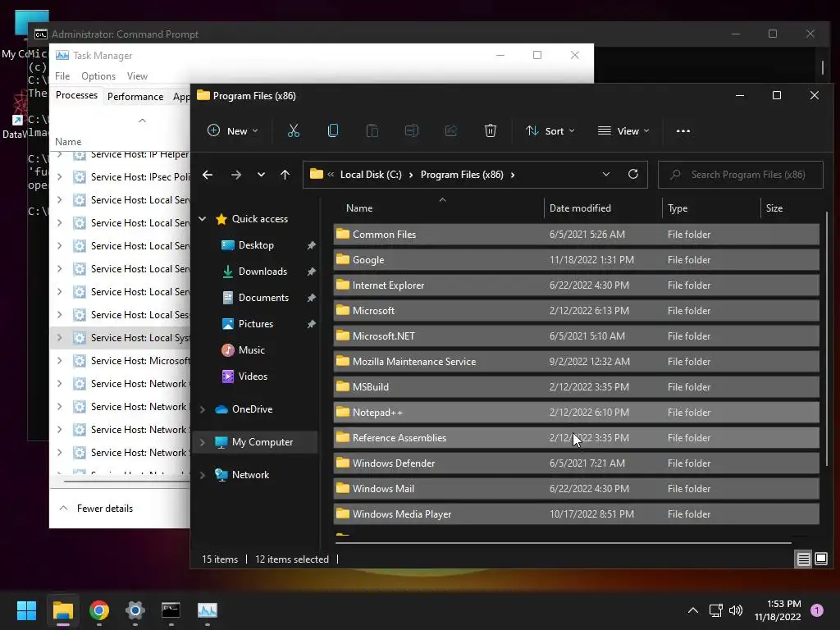Sort by the Size column header
The width and height of the screenshot is (840, 630).
(790, 208)
